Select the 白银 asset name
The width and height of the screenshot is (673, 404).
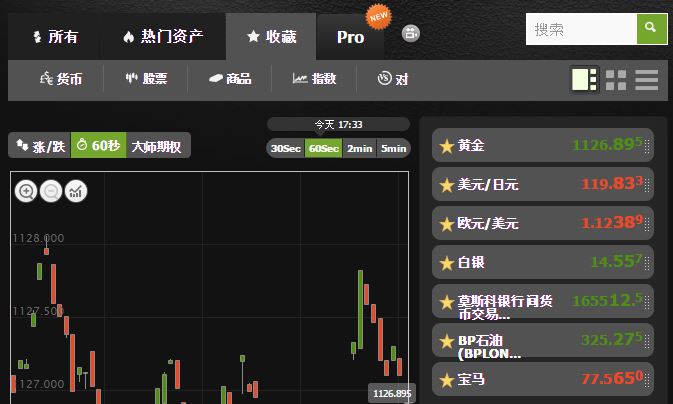click(x=471, y=262)
